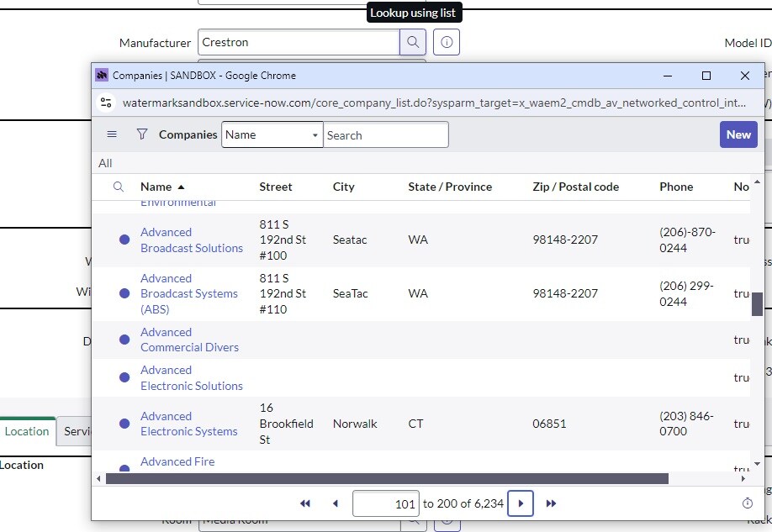Image resolution: width=772 pixels, height=532 pixels.
Task: Sort by the Street column header
Action: pyautogui.click(x=276, y=187)
